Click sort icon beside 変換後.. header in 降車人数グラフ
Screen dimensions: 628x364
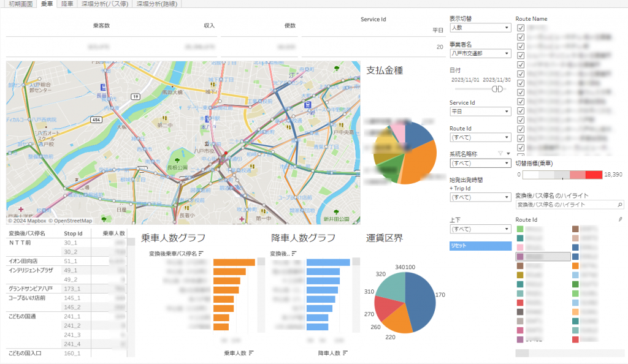pos(294,253)
